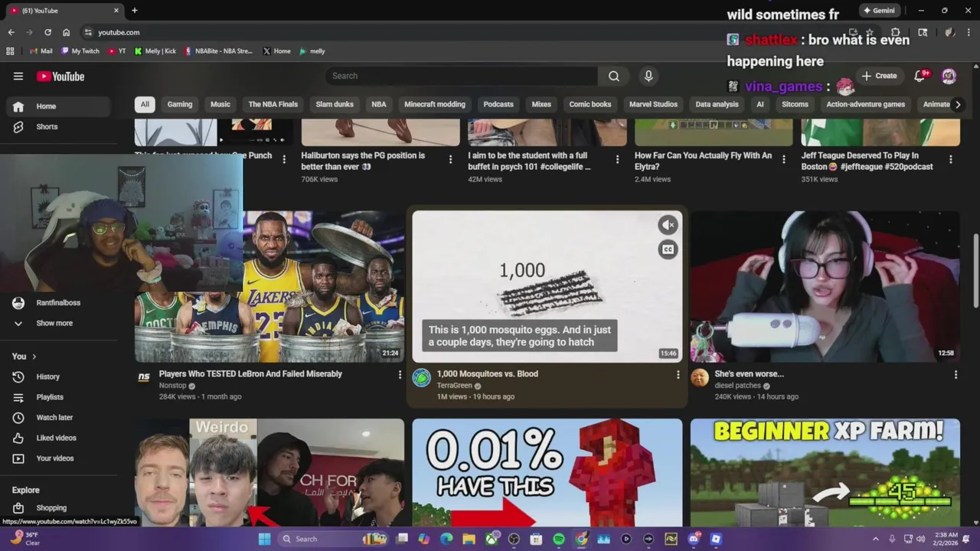Viewport: 980px width, 551px height.
Task: Expand Show more subscriptions
Action: [60, 323]
